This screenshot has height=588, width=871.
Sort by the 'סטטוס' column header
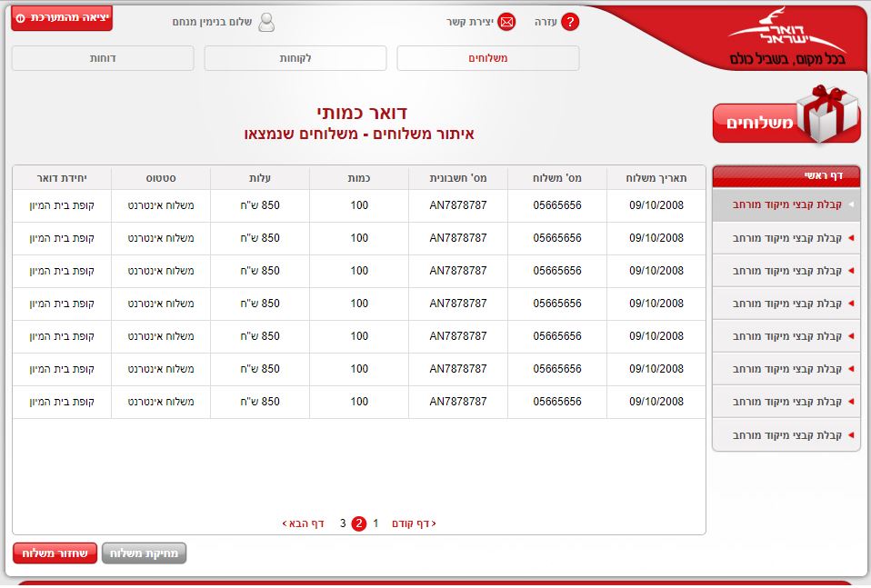coord(161,178)
